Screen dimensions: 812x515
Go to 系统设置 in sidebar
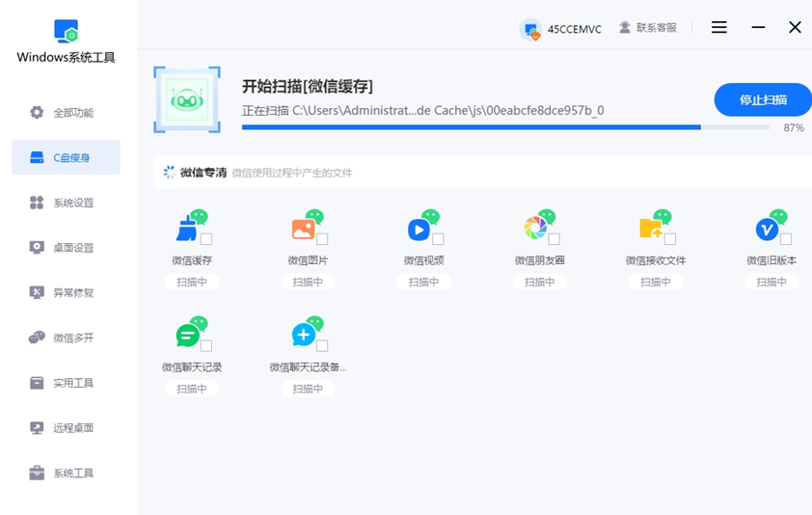pos(67,203)
